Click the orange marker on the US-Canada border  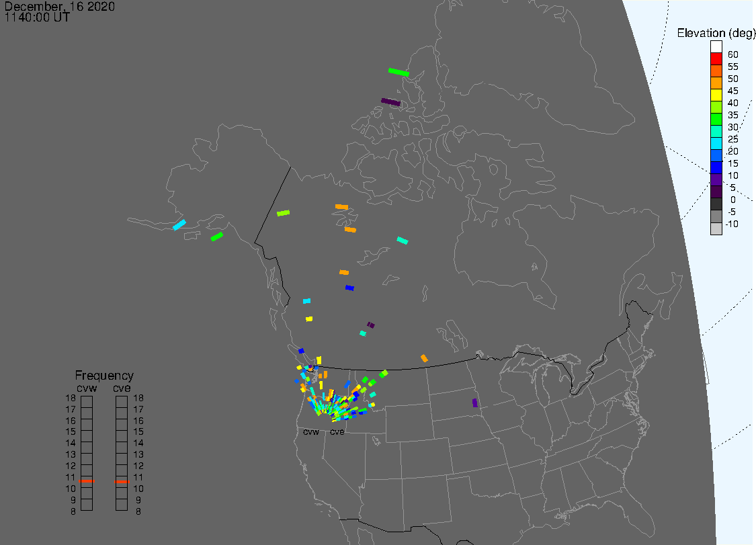tap(424, 358)
